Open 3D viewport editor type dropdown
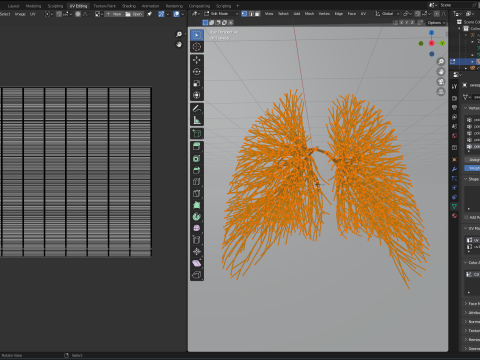 tap(195, 14)
